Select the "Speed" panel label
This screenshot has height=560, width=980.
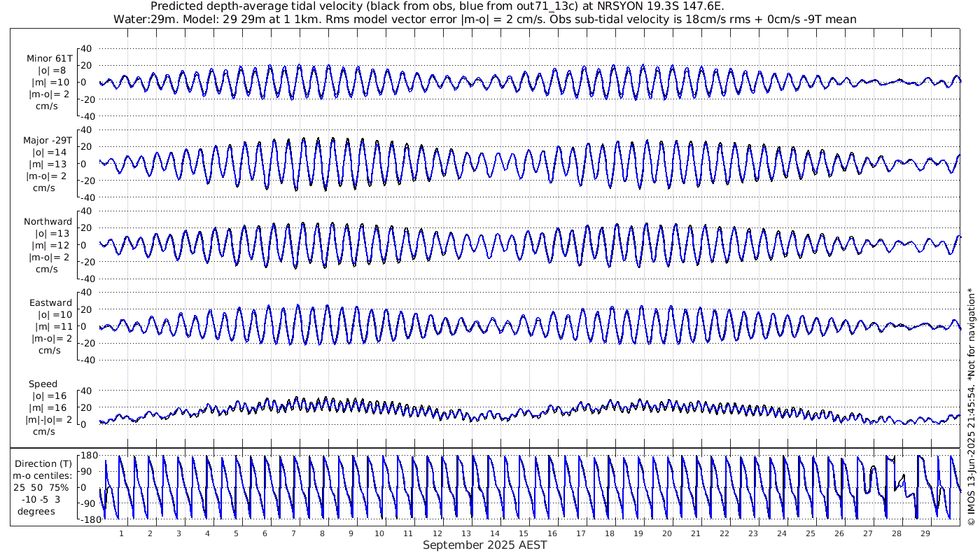point(43,384)
